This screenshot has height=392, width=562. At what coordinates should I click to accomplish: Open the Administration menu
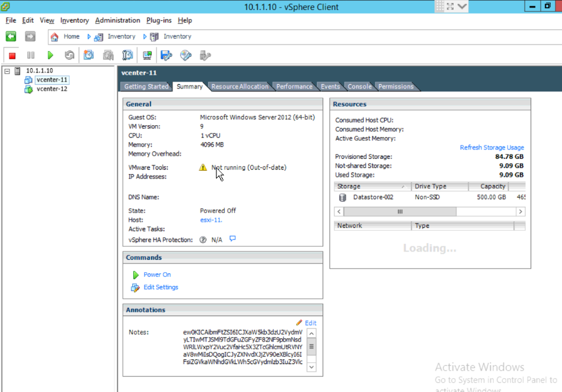point(117,20)
